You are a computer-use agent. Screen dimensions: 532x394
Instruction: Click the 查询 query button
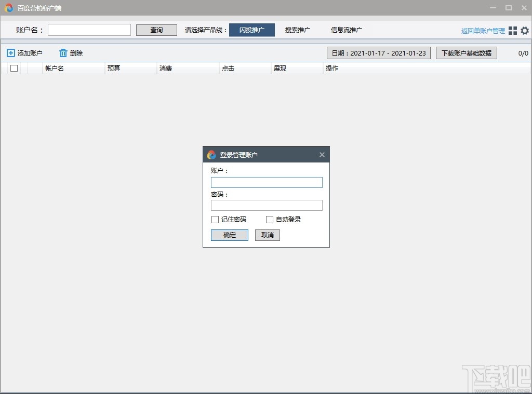tap(156, 30)
